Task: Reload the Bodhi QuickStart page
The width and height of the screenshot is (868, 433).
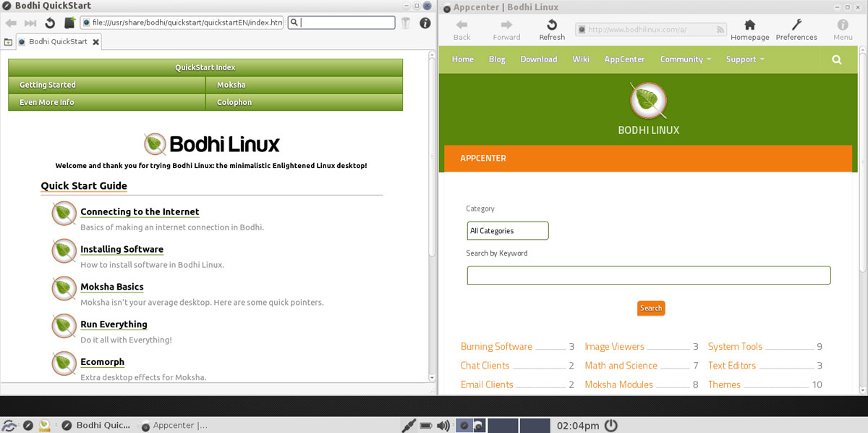Action: point(50,23)
